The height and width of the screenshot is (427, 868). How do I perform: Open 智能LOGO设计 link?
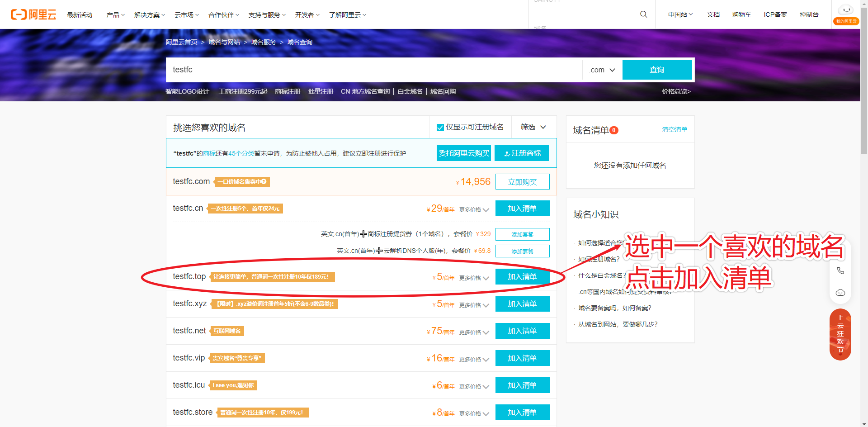point(187,91)
